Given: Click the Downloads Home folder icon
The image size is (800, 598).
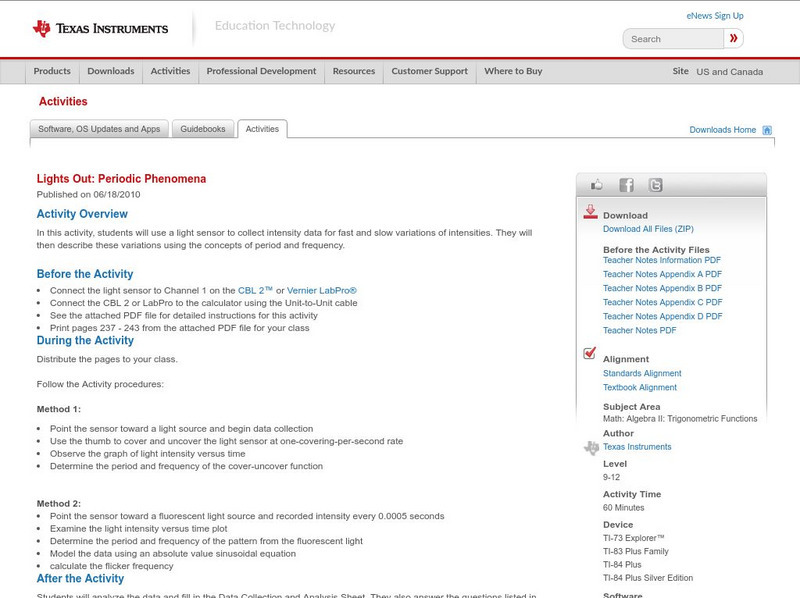Looking at the screenshot, I should (x=766, y=130).
